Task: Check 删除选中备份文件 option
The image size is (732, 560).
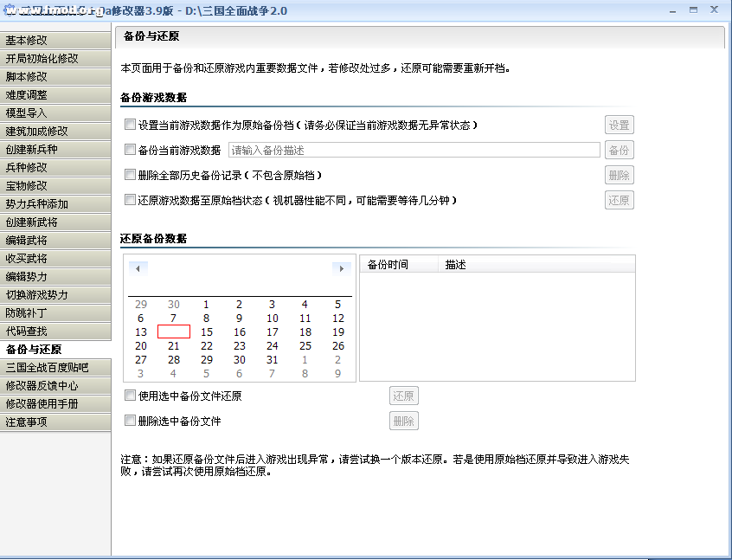Action: pyautogui.click(x=131, y=421)
